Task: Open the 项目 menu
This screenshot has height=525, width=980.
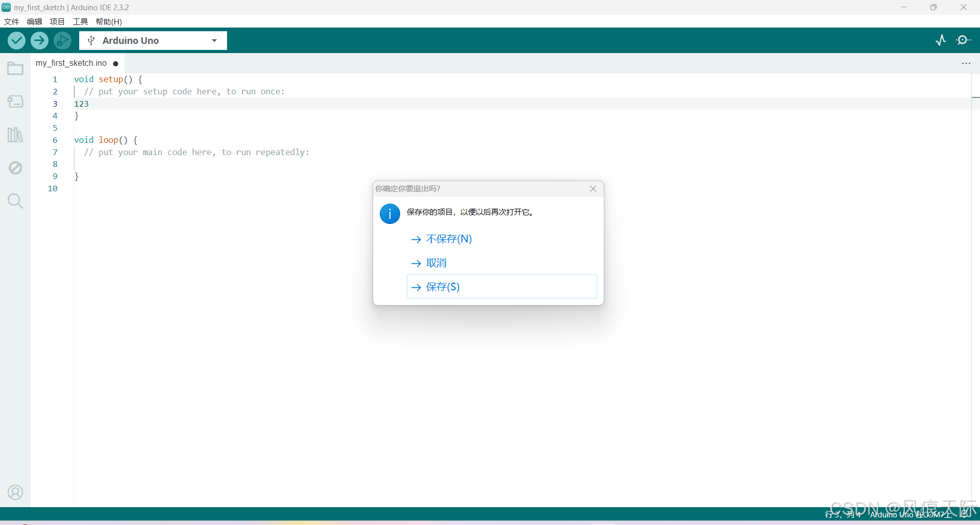Action: tap(57, 21)
